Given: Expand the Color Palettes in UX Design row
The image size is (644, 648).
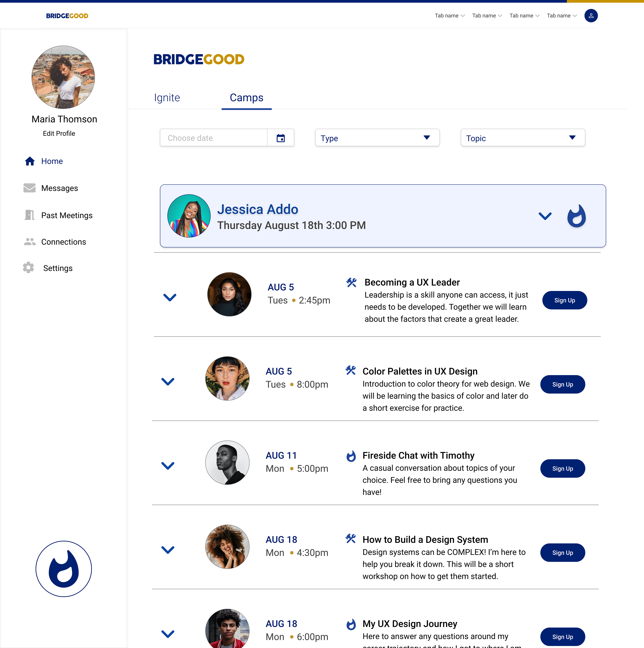Looking at the screenshot, I should point(168,381).
